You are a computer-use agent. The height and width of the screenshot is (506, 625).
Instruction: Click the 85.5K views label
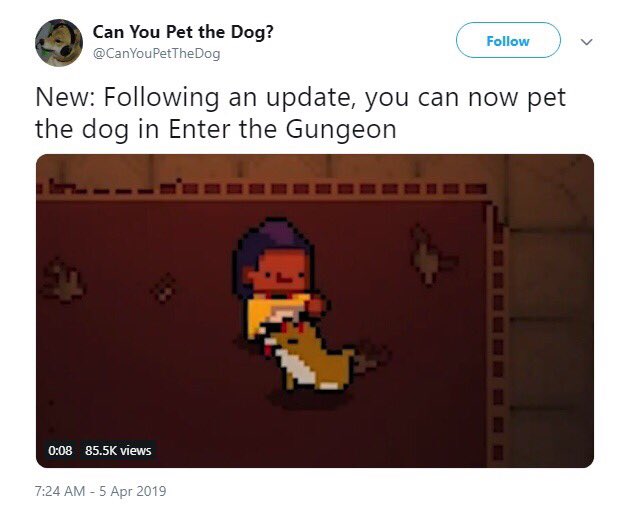click(118, 450)
